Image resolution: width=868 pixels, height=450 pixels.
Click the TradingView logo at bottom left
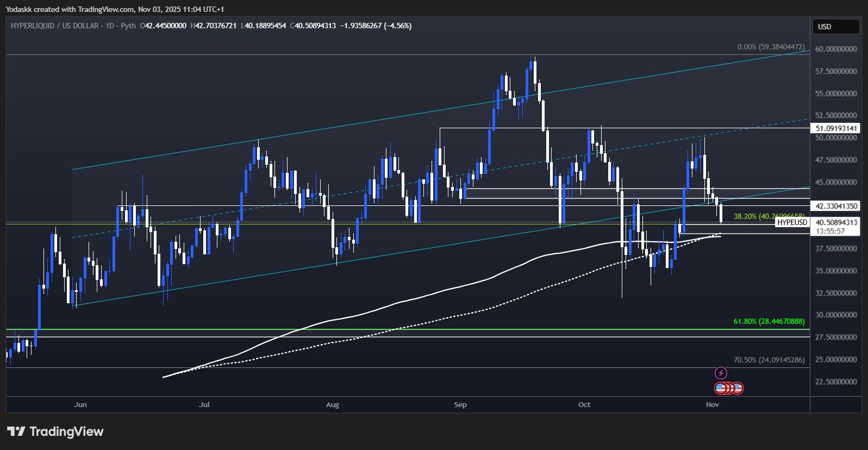click(16, 432)
